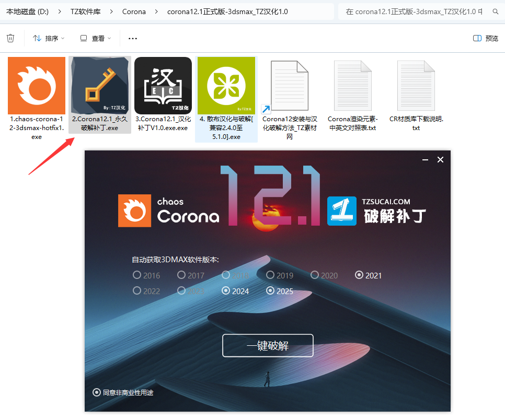The height and width of the screenshot is (420, 505).
Task: Toggle the 同意非商业性用途 agreement option
Action: [97, 392]
